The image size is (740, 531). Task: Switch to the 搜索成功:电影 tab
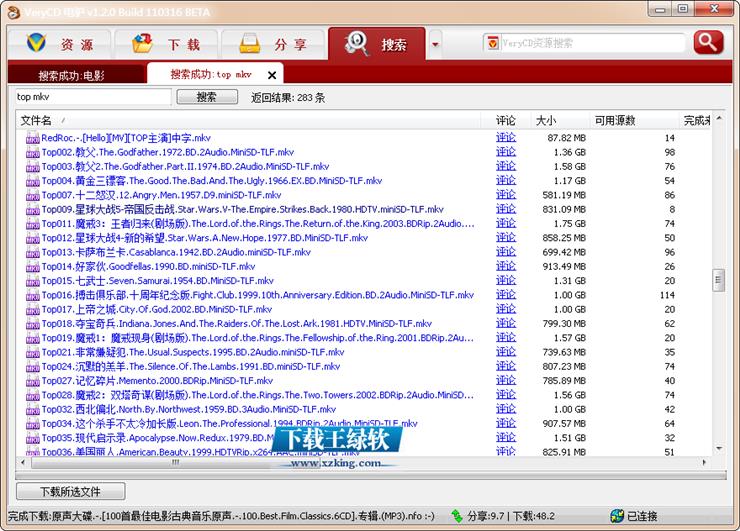(x=72, y=75)
